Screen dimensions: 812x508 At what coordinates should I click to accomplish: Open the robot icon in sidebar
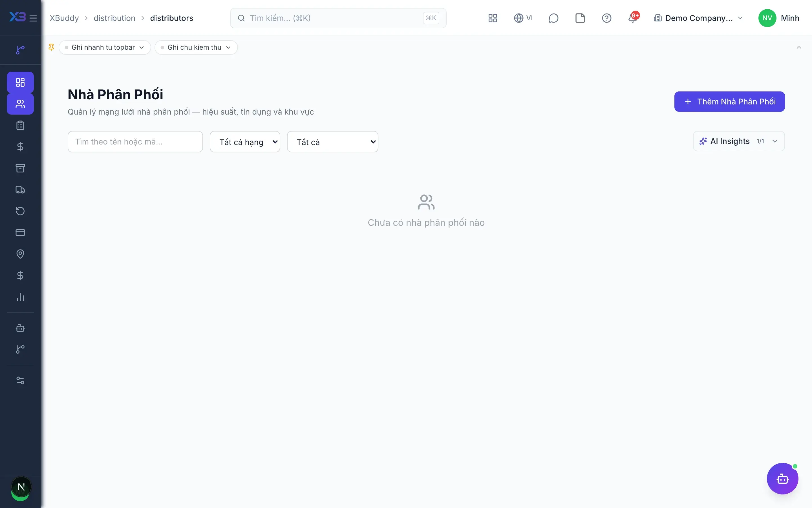point(20,328)
